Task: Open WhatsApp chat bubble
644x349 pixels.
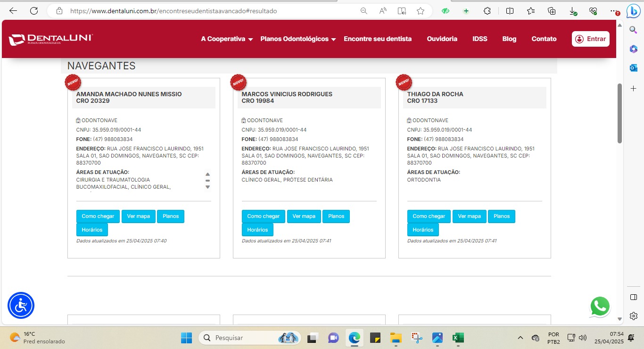Action: pyautogui.click(x=600, y=306)
